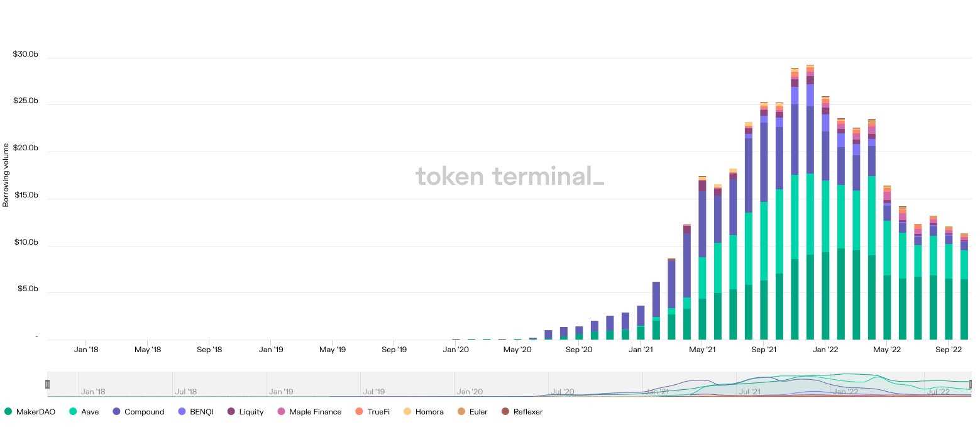Click the Homora legend color dot
The image size is (980, 427).
tap(407, 412)
